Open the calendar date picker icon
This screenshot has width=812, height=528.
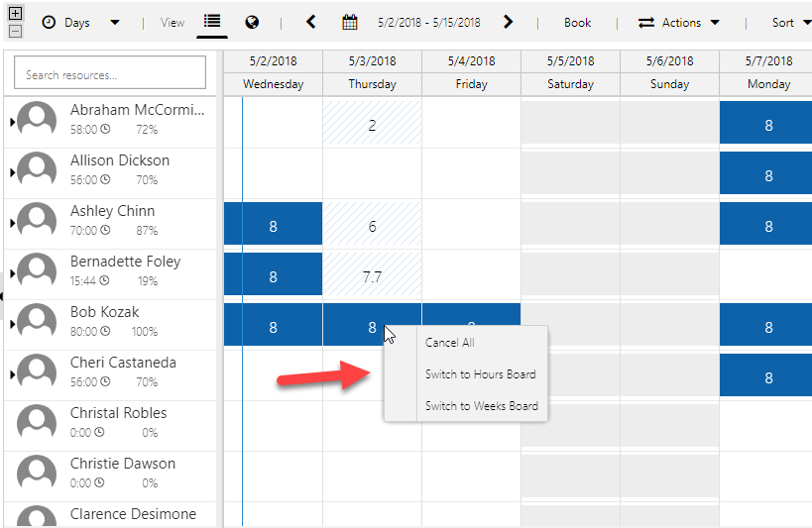tap(349, 22)
